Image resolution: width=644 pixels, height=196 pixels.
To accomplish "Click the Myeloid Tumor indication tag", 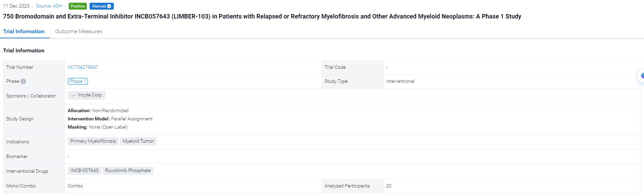I will [x=138, y=141].
